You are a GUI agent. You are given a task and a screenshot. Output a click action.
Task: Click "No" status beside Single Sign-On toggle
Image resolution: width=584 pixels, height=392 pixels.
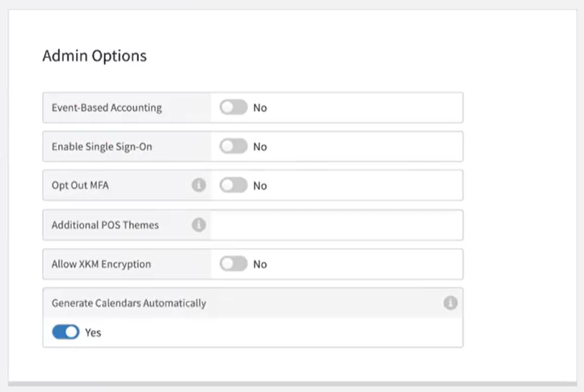coord(259,146)
